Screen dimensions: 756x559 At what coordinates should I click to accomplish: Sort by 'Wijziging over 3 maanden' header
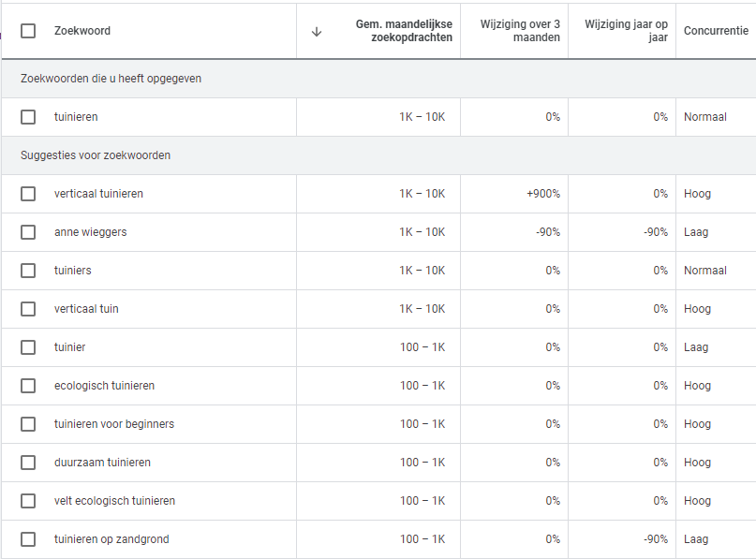520,31
